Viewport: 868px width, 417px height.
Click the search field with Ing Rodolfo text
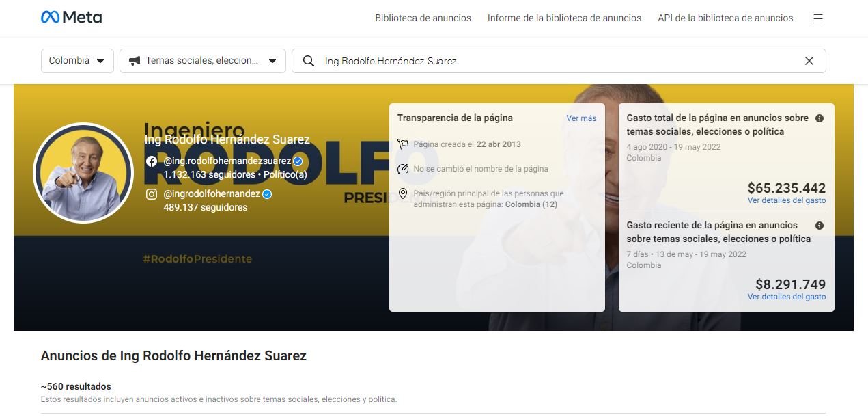[x=559, y=61]
